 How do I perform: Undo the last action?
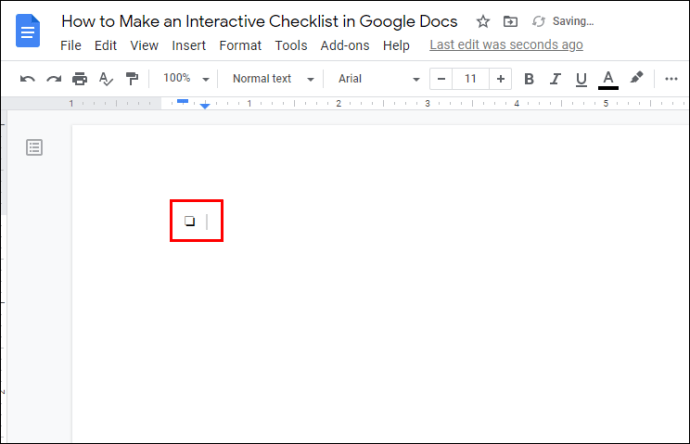27,79
